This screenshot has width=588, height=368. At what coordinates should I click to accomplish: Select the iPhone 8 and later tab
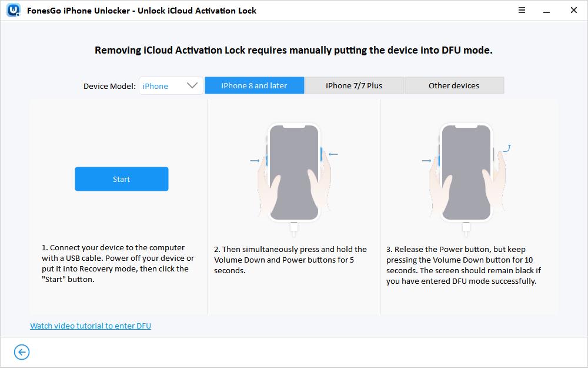254,85
